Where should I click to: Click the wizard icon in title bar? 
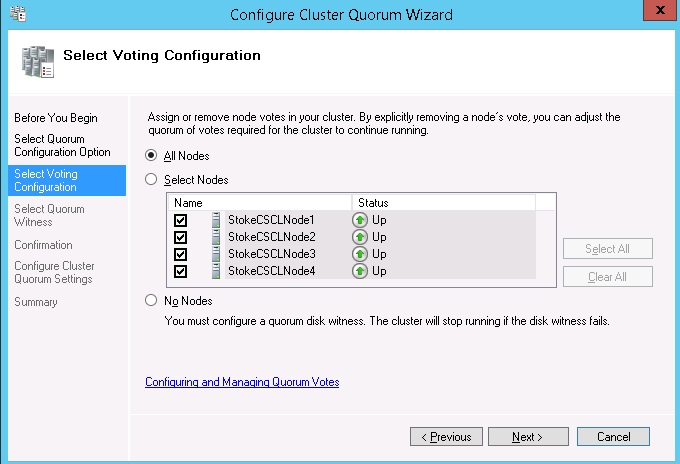17,13
